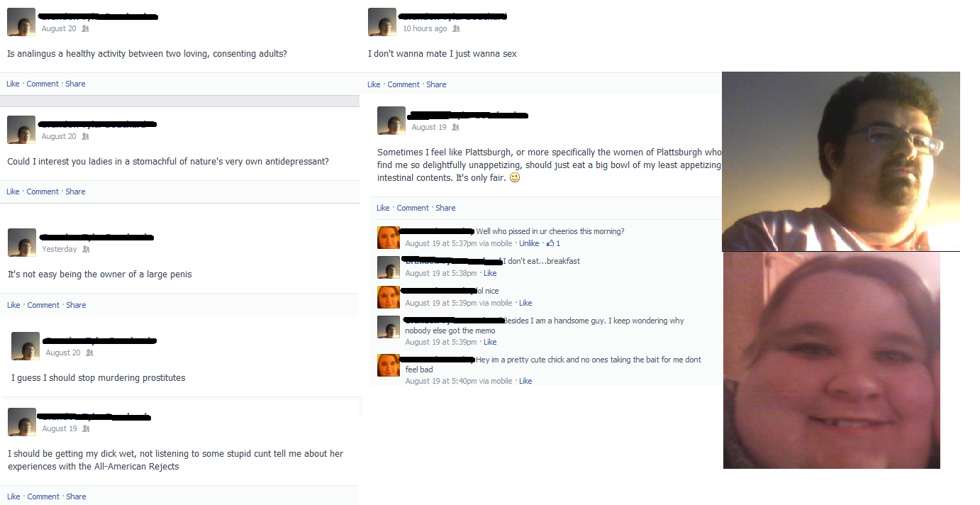
Task: Like the 'pretty cute chick' comment
Action: pyautogui.click(x=525, y=381)
